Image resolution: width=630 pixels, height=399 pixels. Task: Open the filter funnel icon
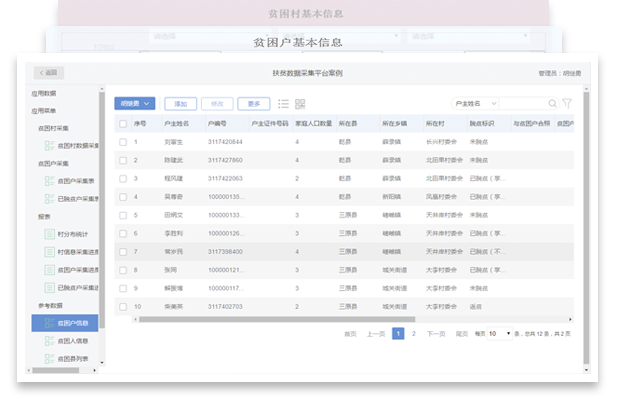coord(567,103)
